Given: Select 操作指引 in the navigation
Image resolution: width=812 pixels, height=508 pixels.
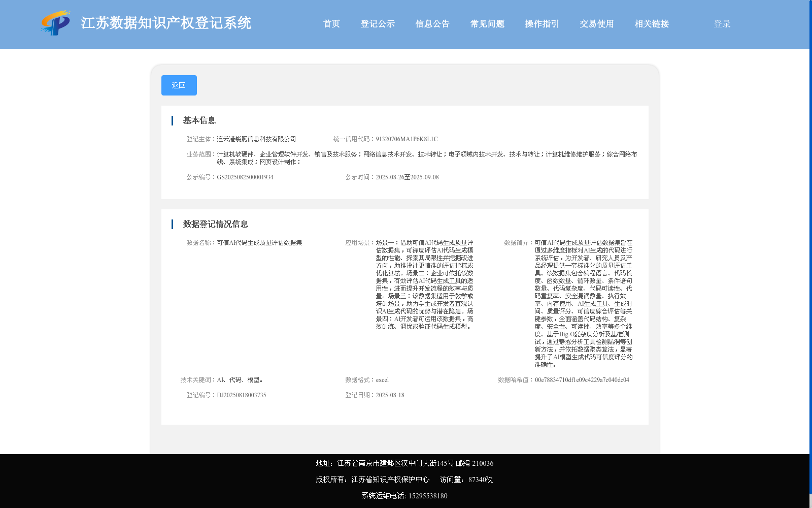Looking at the screenshot, I should 542,24.
